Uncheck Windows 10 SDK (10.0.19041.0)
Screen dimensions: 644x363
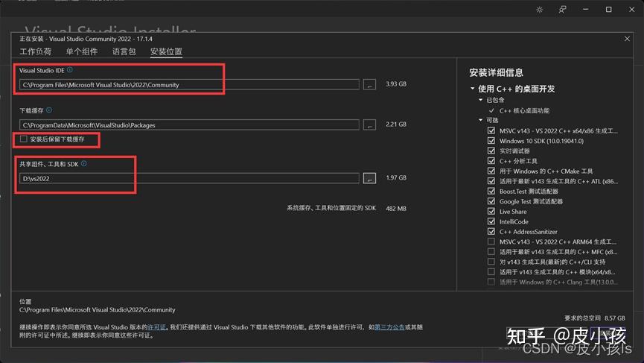coord(491,141)
